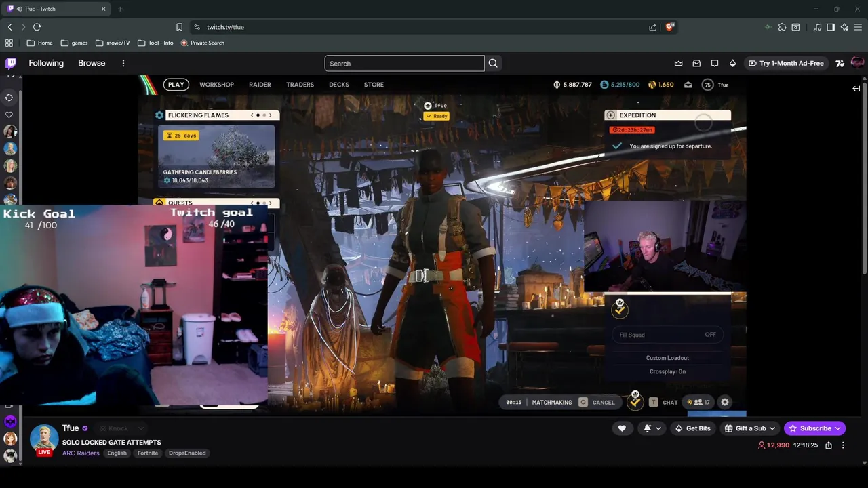Open notification bell dropdown under stream
Image resolution: width=868 pixels, height=488 pixels.
click(652, 428)
